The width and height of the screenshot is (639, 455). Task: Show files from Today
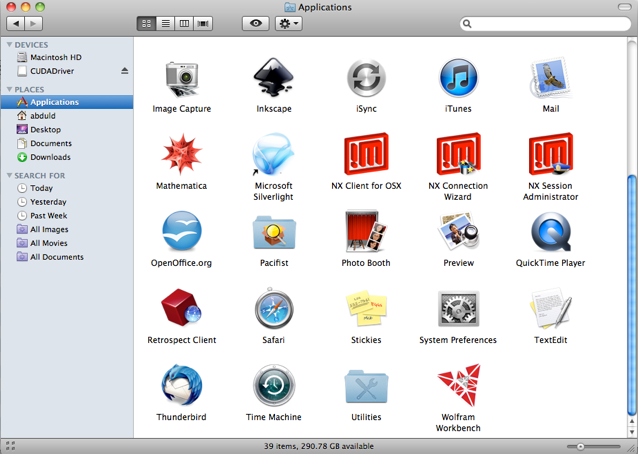[x=67, y=188]
